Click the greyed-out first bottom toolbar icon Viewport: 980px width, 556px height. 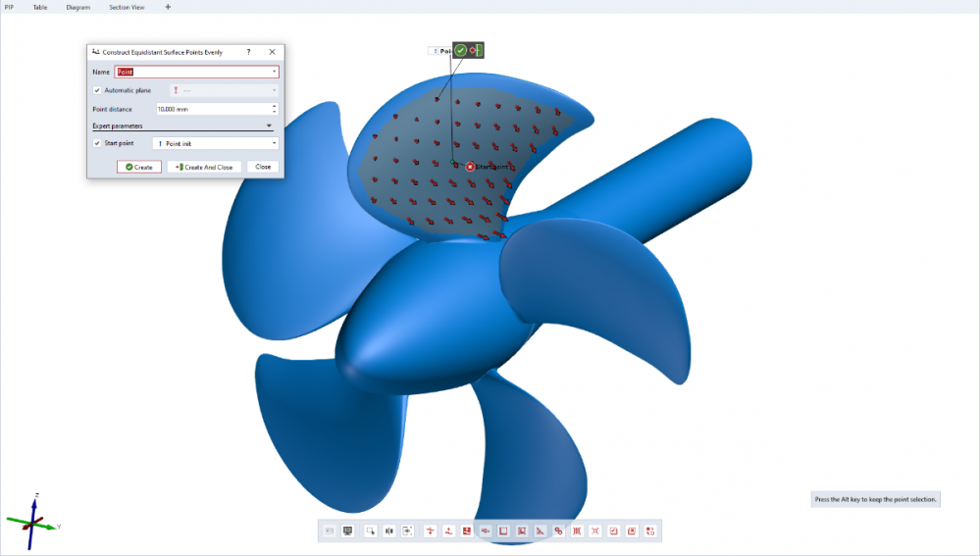330,531
